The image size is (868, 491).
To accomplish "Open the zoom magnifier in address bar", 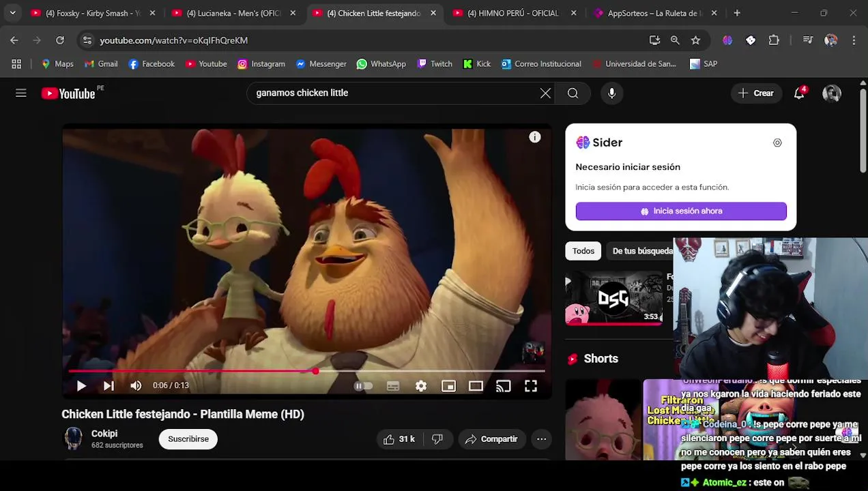I will pyautogui.click(x=675, y=40).
